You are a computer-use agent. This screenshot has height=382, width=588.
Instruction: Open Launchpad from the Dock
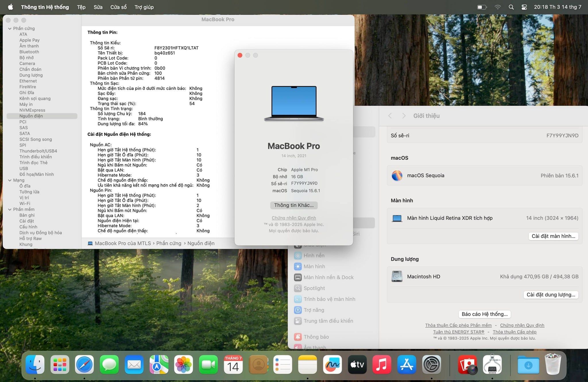coord(60,364)
